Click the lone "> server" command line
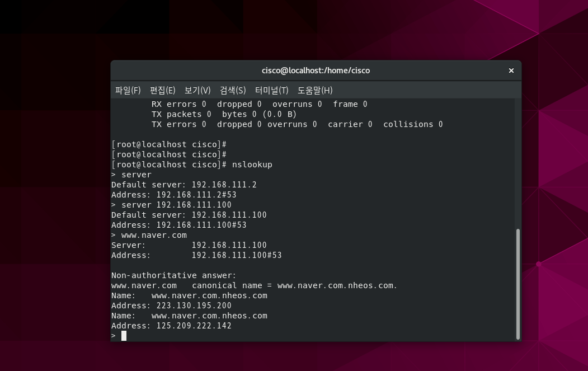Image resolution: width=588 pixels, height=371 pixels. (131, 175)
